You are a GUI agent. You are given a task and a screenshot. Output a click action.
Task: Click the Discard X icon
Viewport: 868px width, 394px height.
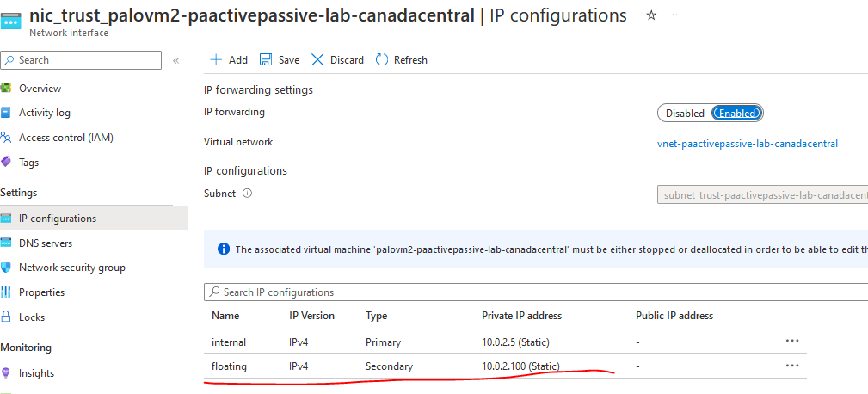click(x=317, y=60)
